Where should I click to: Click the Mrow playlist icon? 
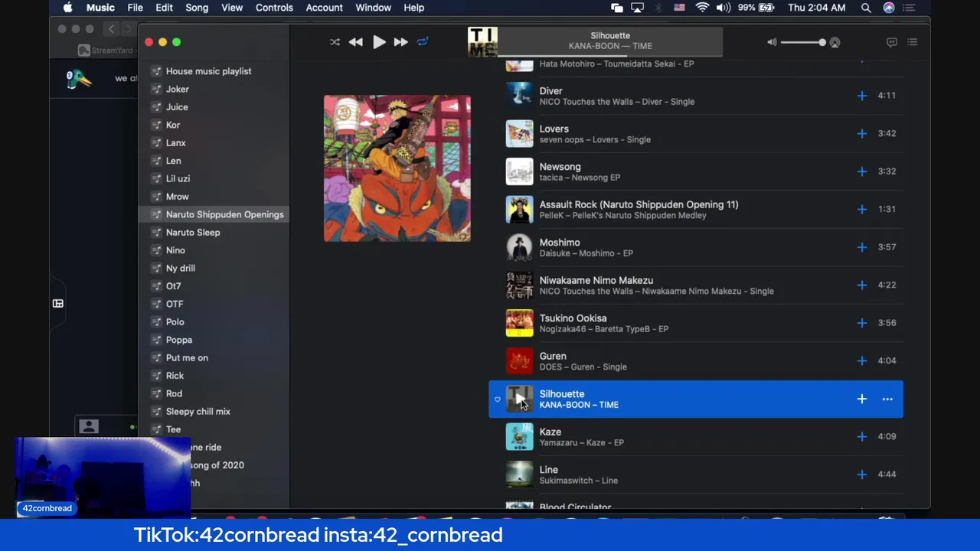pos(156,197)
